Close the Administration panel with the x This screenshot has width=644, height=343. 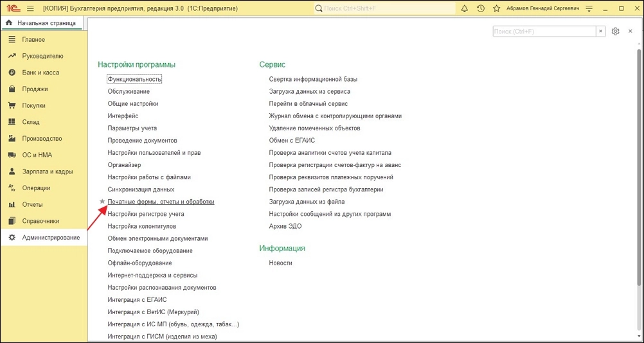[630, 31]
